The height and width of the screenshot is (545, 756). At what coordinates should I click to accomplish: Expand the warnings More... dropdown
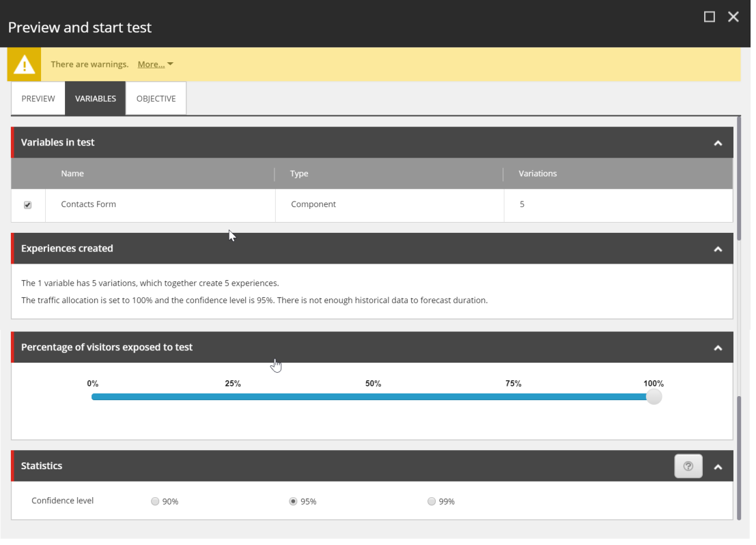pyautogui.click(x=155, y=64)
